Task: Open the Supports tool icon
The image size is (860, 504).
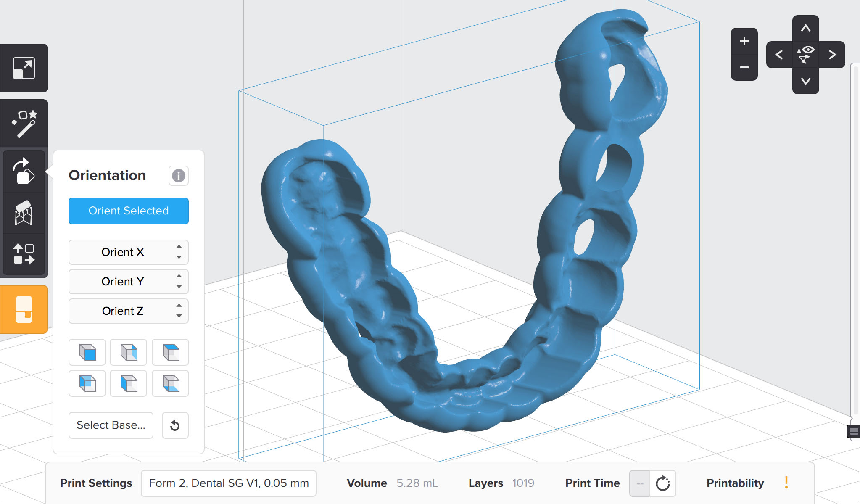Action: (x=24, y=213)
